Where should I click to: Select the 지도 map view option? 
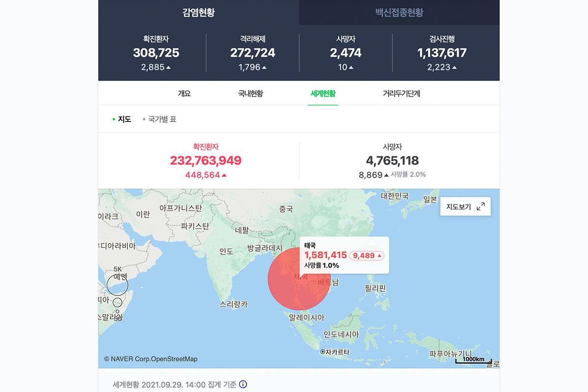coord(124,119)
